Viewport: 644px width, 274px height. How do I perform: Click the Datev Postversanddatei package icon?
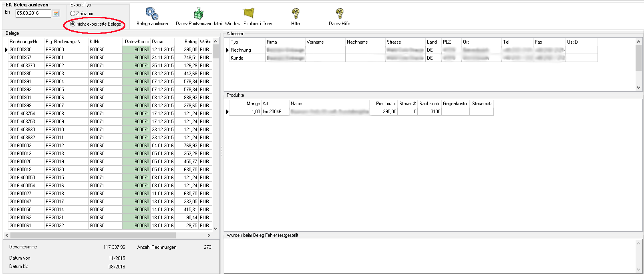(199, 14)
